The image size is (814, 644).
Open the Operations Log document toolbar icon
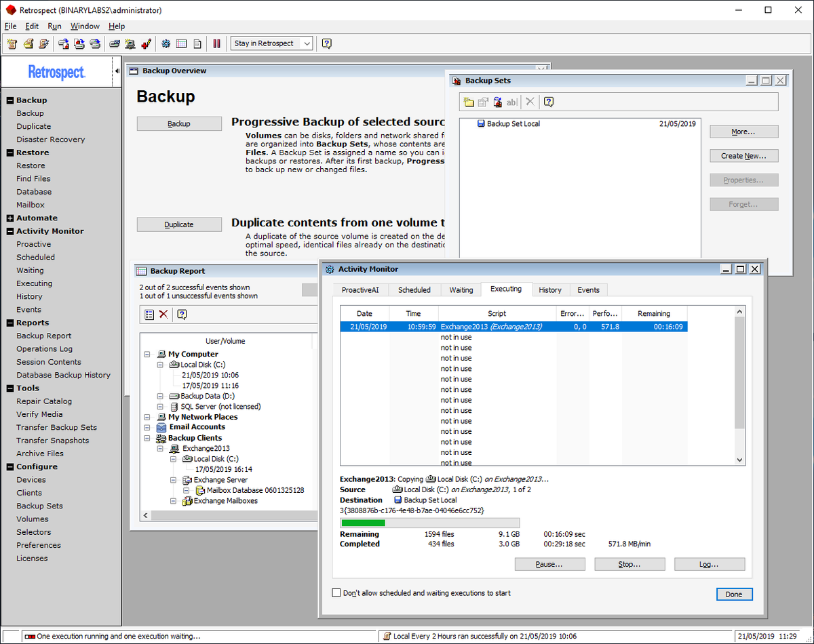tap(197, 43)
